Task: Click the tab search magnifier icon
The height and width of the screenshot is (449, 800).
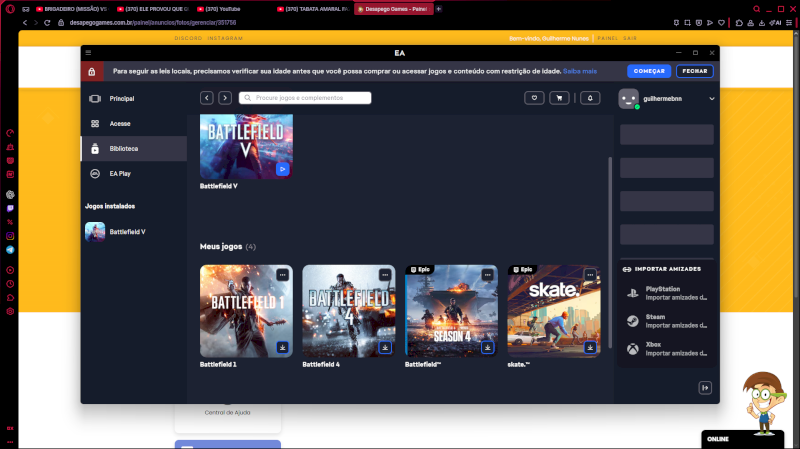Action: [757, 9]
